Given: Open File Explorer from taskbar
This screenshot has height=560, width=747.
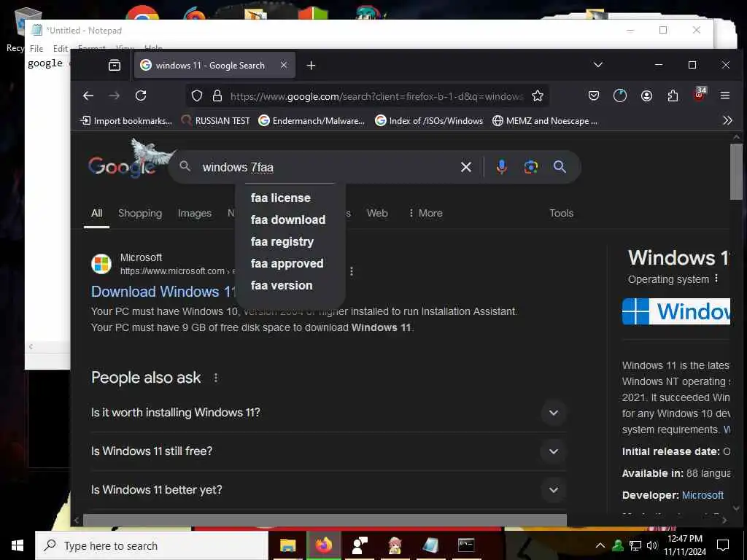Looking at the screenshot, I should point(287,545).
